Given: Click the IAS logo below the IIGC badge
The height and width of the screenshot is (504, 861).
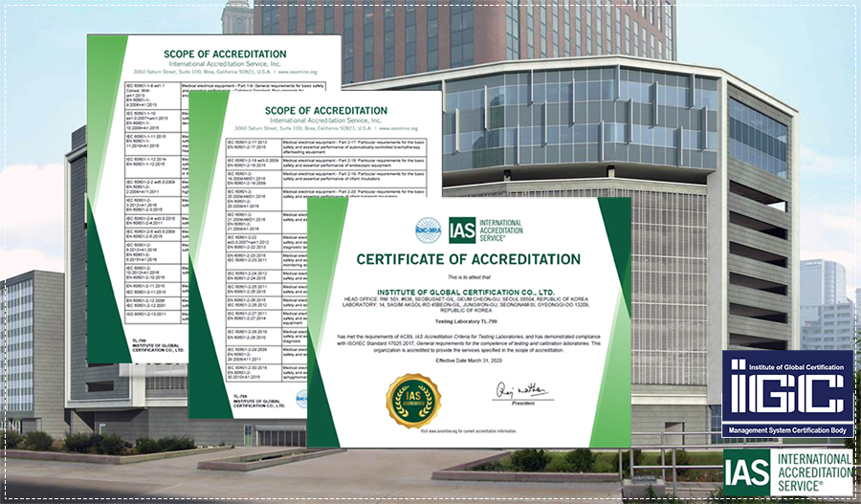Looking at the screenshot, I should coord(788,472).
